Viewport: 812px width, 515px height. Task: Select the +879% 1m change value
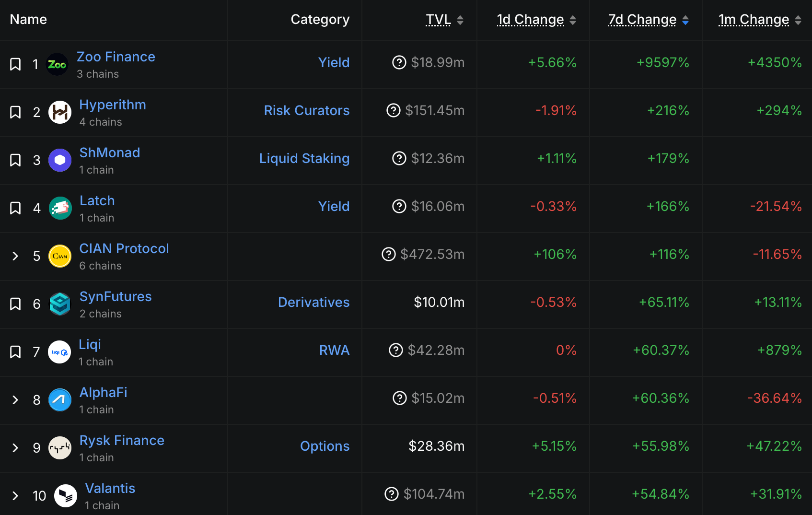[x=779, y=350]
